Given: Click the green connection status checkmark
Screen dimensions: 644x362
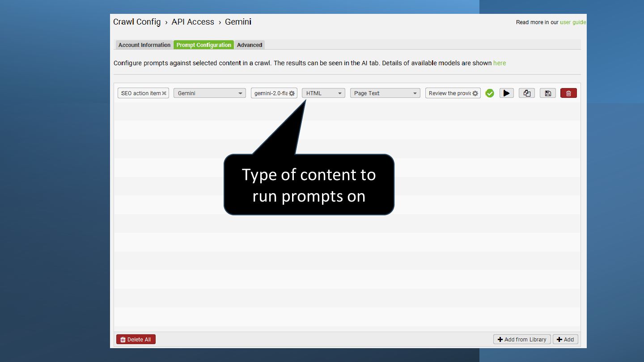Looking at the screenshot, I should 490,93.
